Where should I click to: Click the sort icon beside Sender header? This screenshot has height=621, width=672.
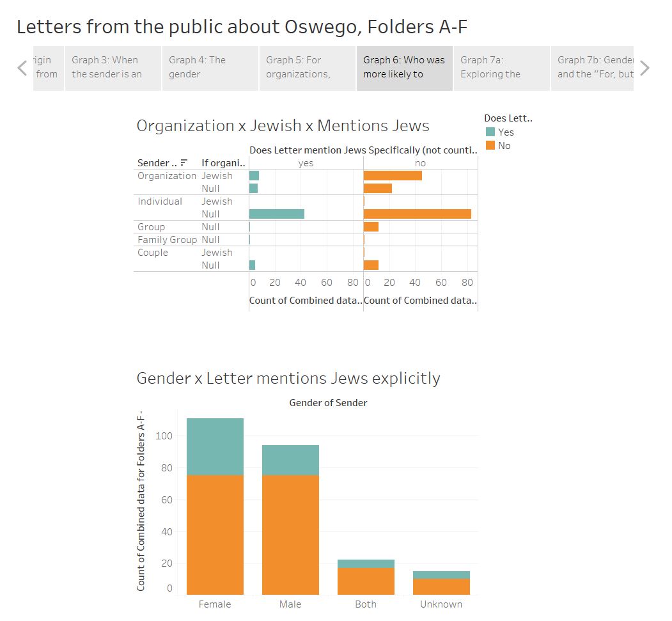coord(184,163)
